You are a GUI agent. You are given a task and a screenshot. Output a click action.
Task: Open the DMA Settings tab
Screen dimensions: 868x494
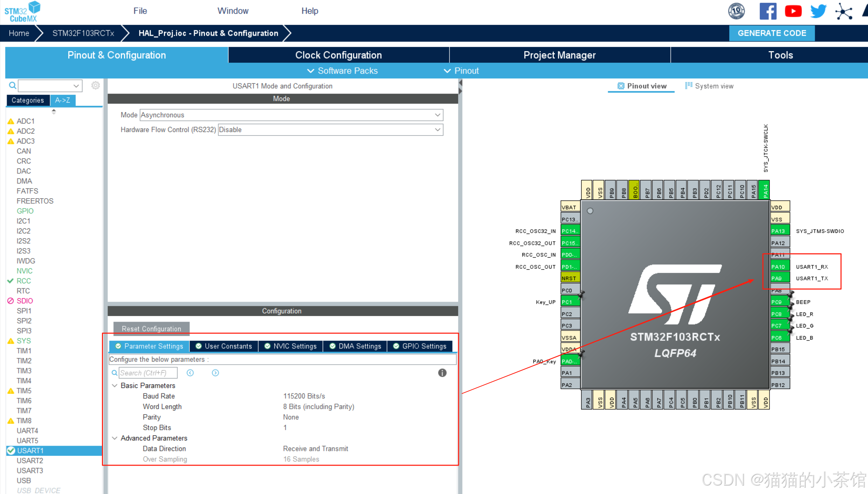coord(355,346)
